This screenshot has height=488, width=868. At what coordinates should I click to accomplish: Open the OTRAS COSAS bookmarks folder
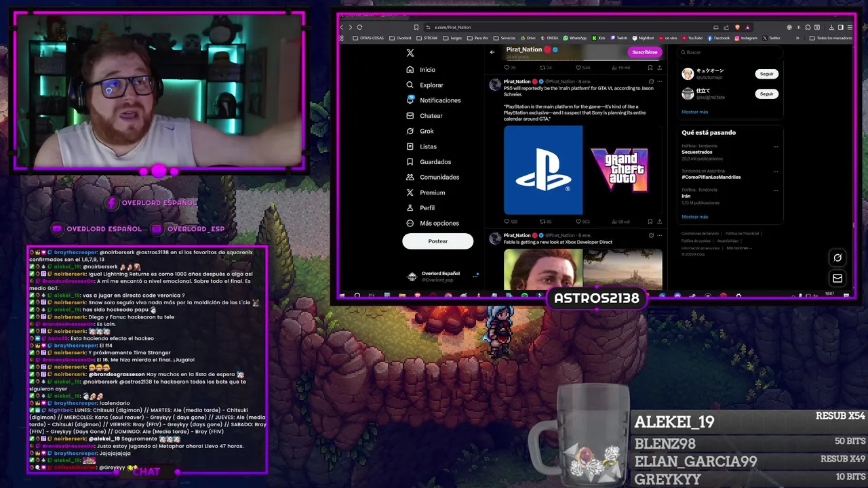pos(368,38)
